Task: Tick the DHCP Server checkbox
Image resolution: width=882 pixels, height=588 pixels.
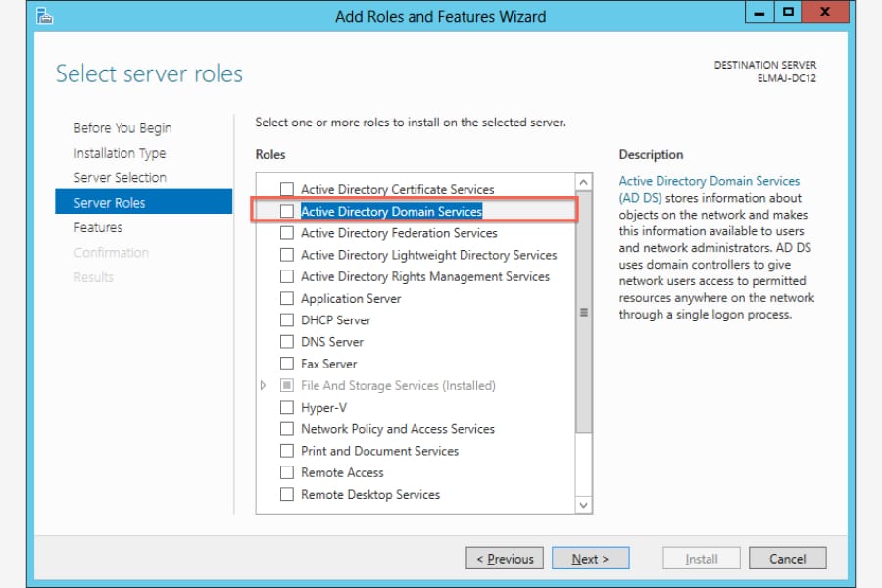Action: pyautogui.click(x=287, y=319)
